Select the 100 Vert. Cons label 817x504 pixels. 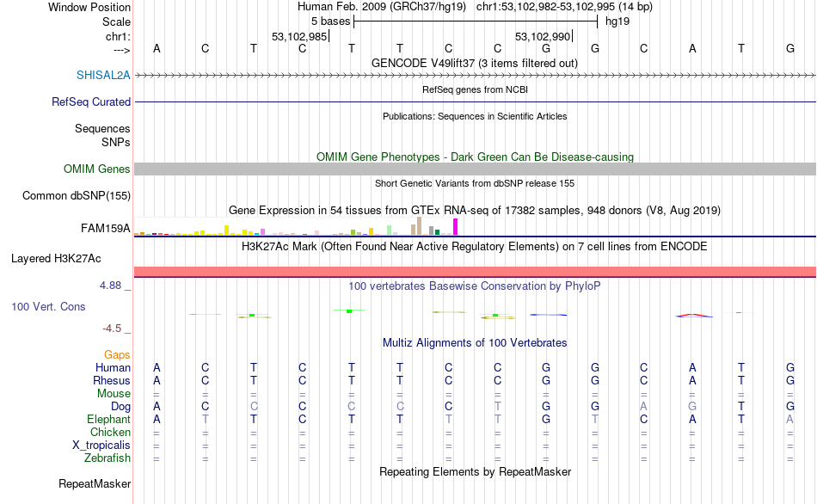(48, 306)
